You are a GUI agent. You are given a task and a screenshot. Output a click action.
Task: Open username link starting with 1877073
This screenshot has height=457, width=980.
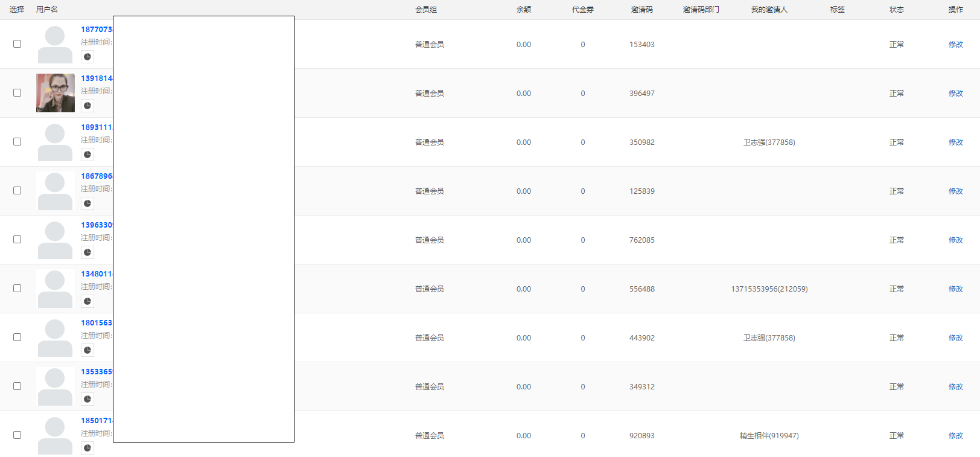[x=97, y=30]
